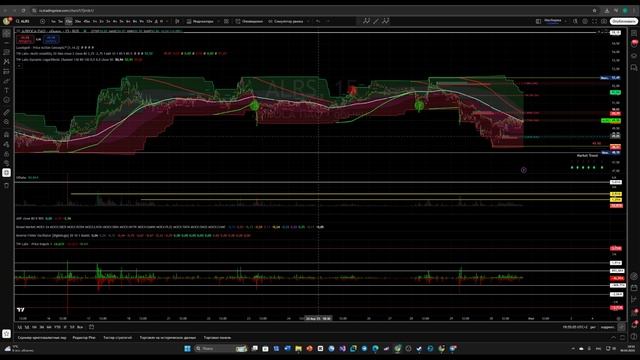The image size is (640, 360).
Task: Open the chat bubble in right sidebar
Action: click(634, 68)
